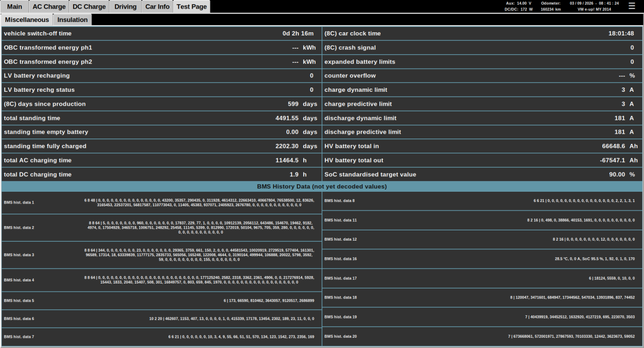Open the AC Charge tab

pyautogui.click(x=49, y=6)
